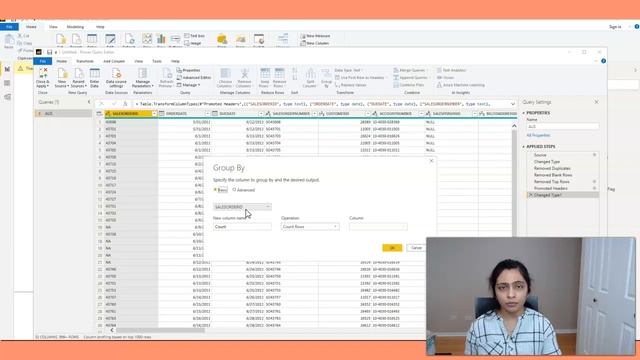Click Paste icon in Power BI window
This screenshot has height=360, width=640.
pyautogui.click(x=9, y=42)
